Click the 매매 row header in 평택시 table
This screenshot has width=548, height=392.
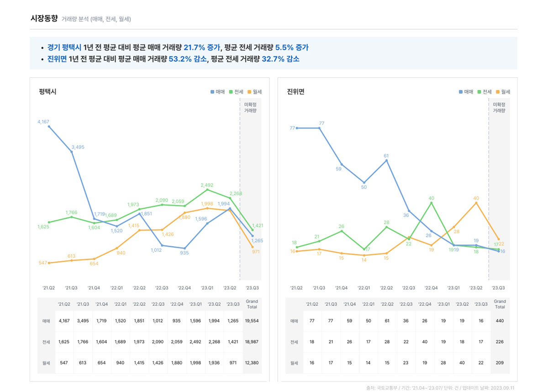coord(47,321)
